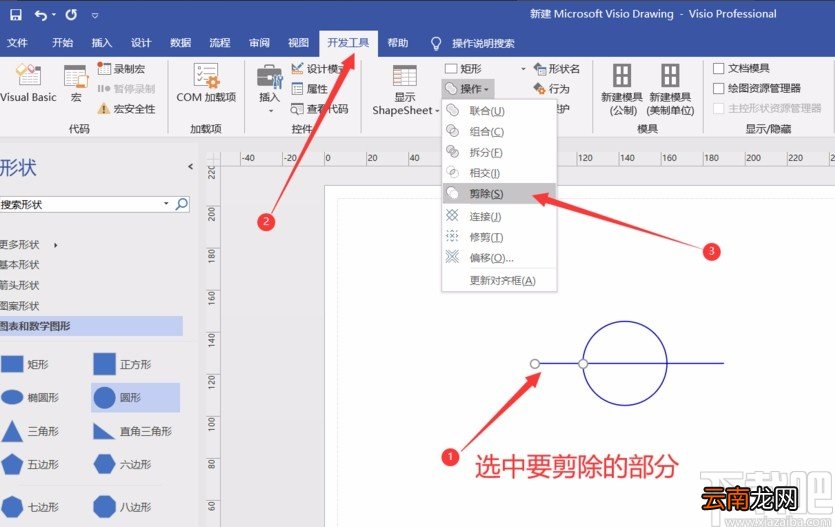Switch to the 开始 ribbon tab
This screenshot has width=835, height=527.
point(62,43)
